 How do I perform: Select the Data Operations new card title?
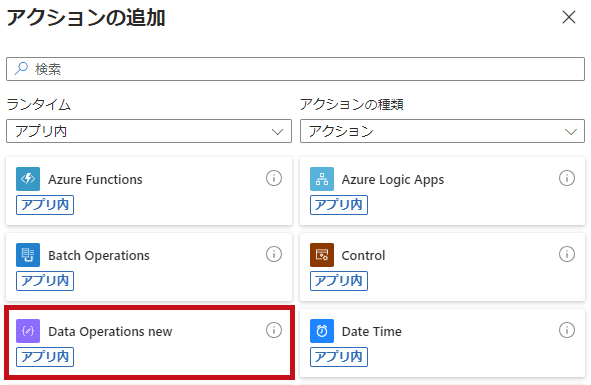(x=110, y=331)
